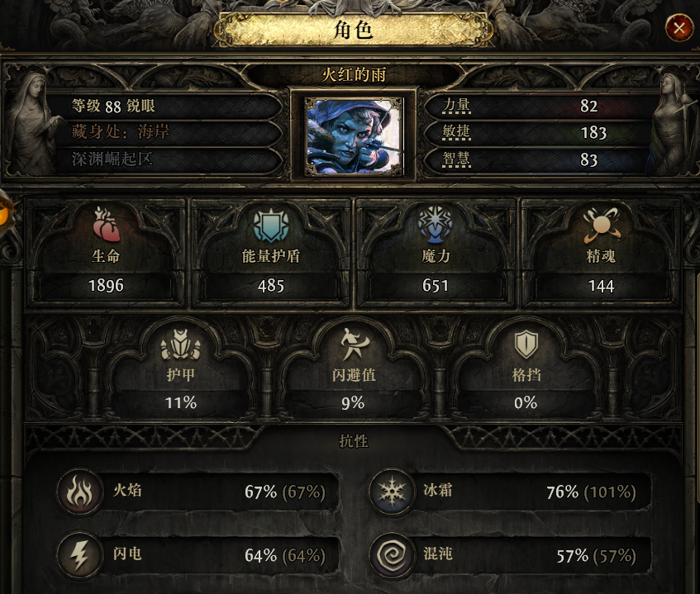Click the Mana (魔力) icon

coord(436,225)
